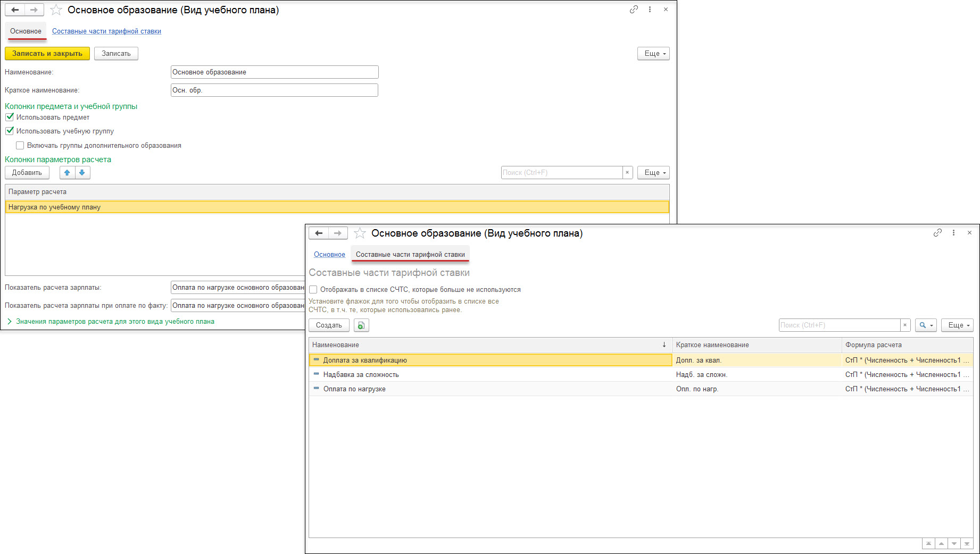Go back in the background window
This screenshot has height=554, width=980.
(x=15, y=10)
